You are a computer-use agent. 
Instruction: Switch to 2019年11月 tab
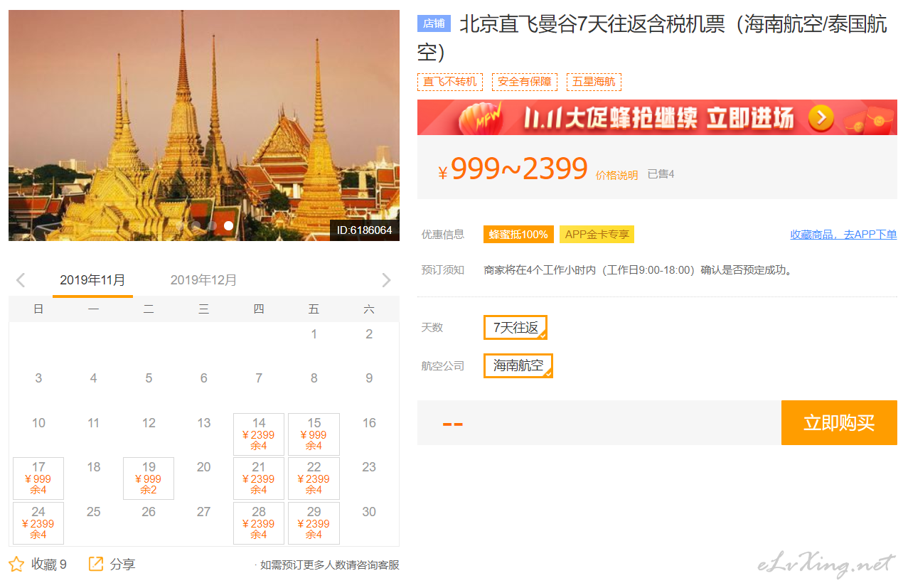point(92,280)
